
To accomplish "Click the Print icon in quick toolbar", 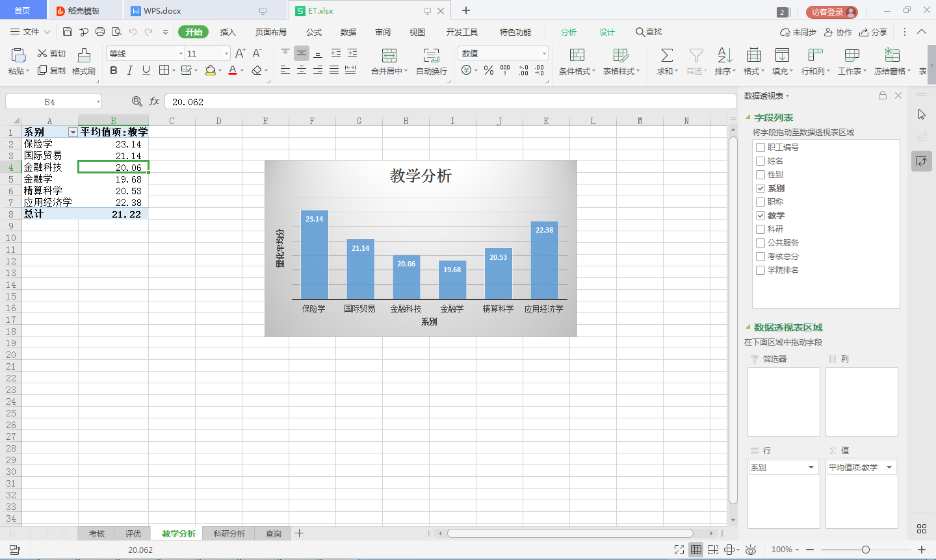I will pos(100,32).
